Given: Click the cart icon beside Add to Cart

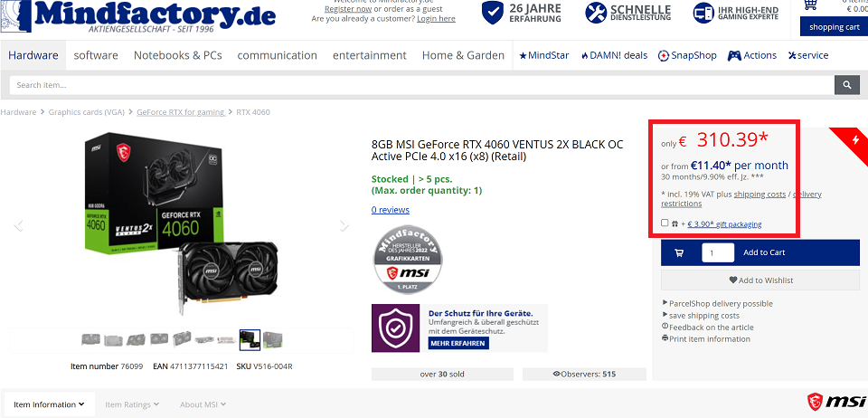Looking at the screenshot, I should 679,252.
